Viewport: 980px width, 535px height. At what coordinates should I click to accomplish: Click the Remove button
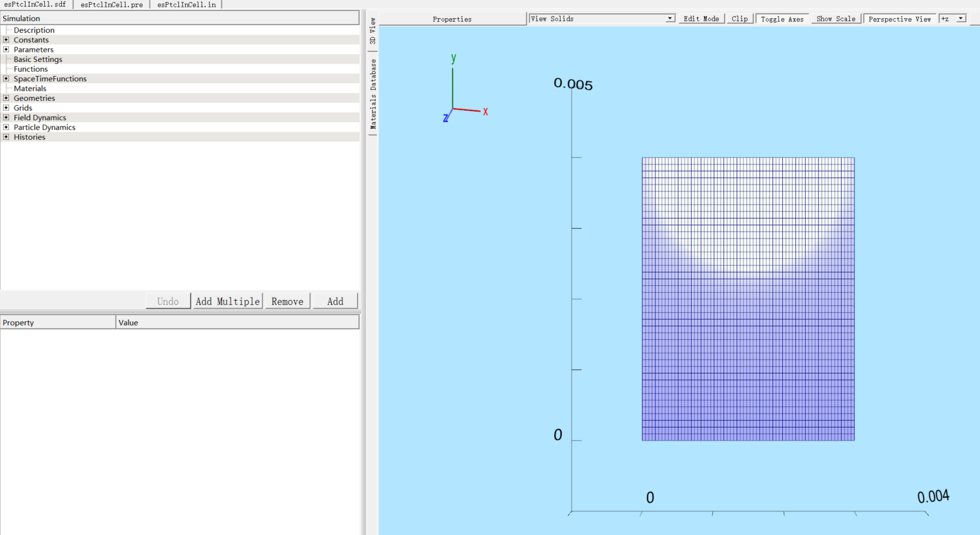point(288,301)
